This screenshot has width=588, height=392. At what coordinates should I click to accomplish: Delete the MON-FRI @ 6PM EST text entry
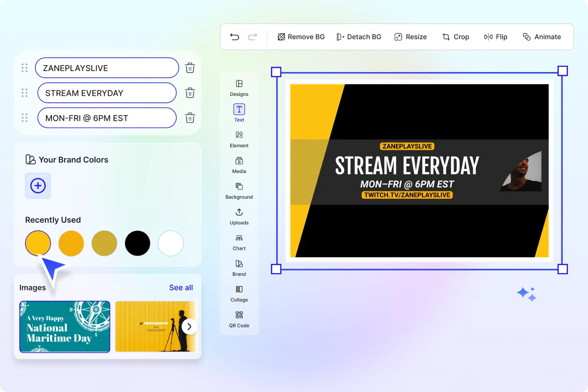tap(190, 118)
